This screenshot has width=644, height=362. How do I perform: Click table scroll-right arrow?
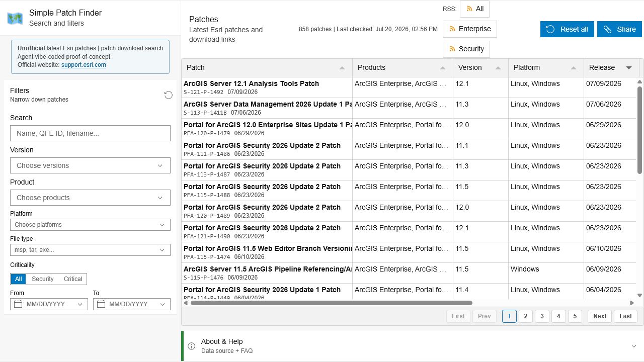click(632, 303)
